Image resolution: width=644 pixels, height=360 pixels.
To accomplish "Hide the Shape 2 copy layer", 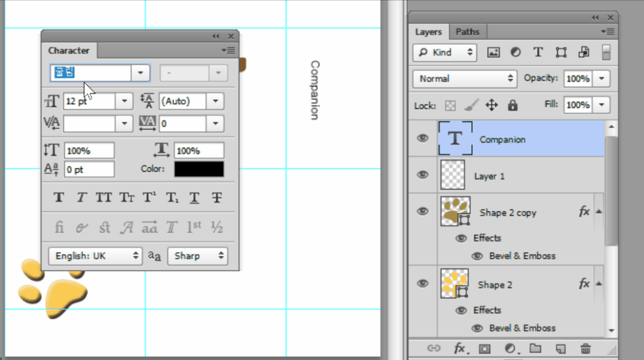I will pyautogui.click(x=422, y=211).
